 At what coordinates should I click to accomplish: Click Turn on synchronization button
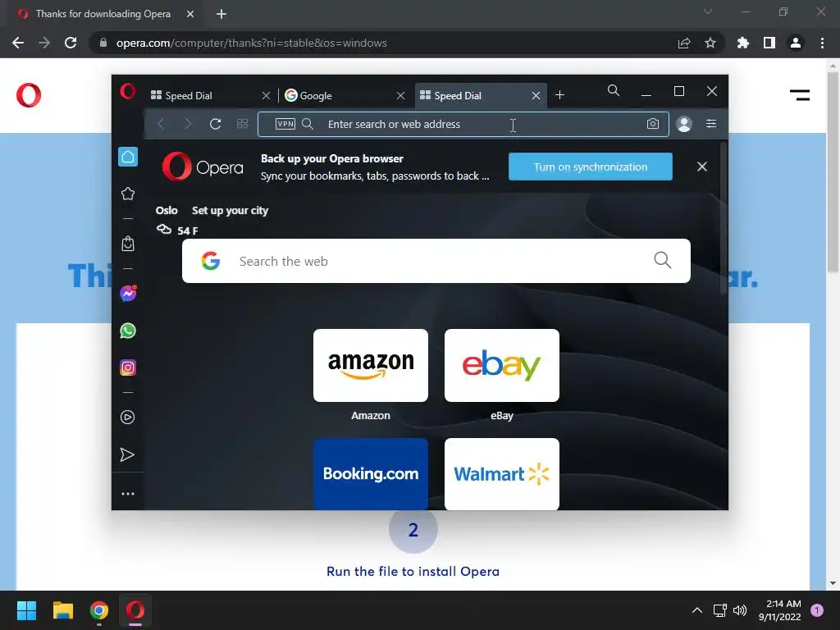click(591, 167)
